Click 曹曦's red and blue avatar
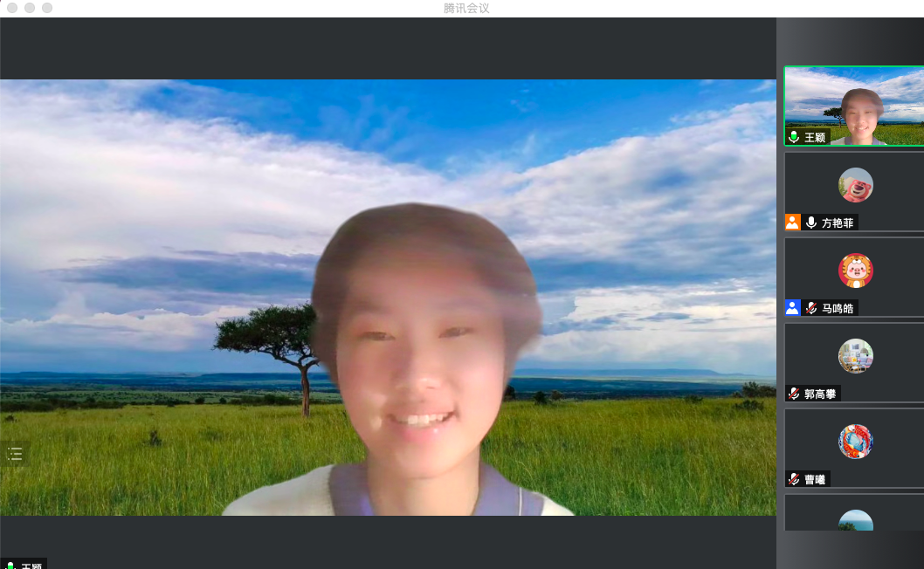The height and width of the screenshot is (569, 924). [855, 442]
